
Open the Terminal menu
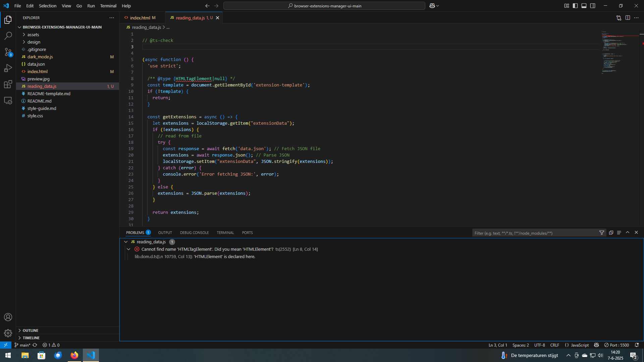108,6
